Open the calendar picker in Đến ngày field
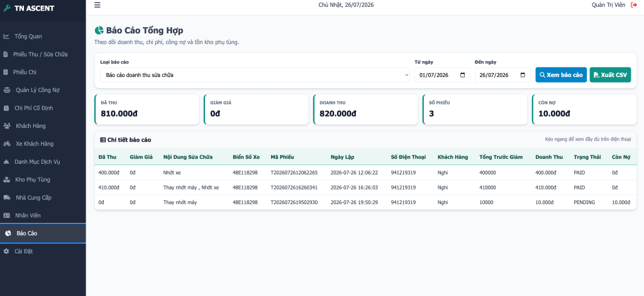 [x=523, y=75]
